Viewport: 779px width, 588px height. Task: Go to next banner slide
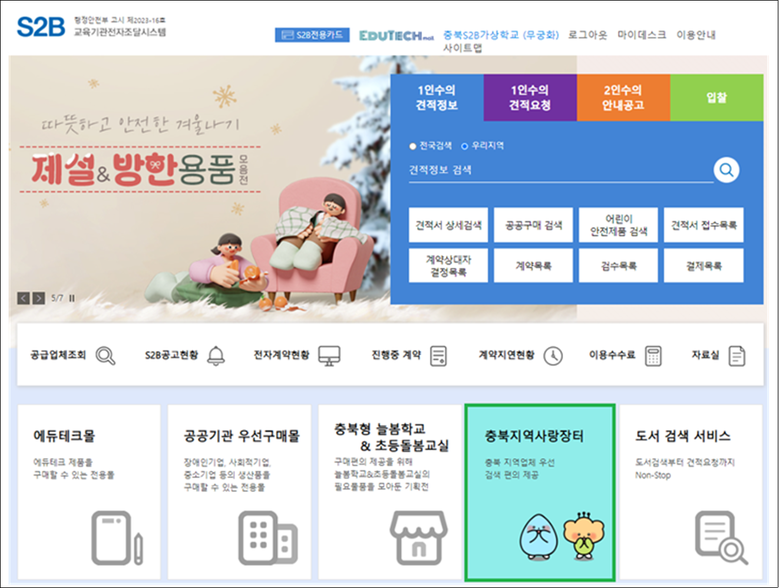(x=39, y=298)
